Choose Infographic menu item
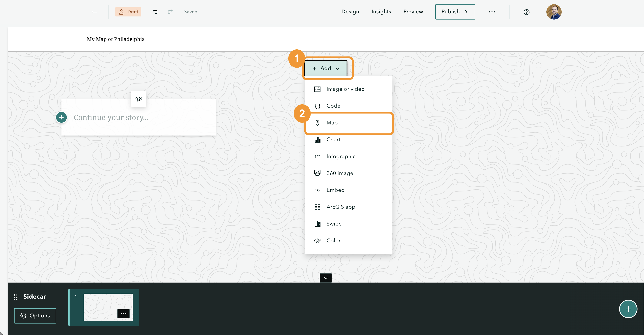The height and width of the screenshot is (335, 644). [348, 157]
